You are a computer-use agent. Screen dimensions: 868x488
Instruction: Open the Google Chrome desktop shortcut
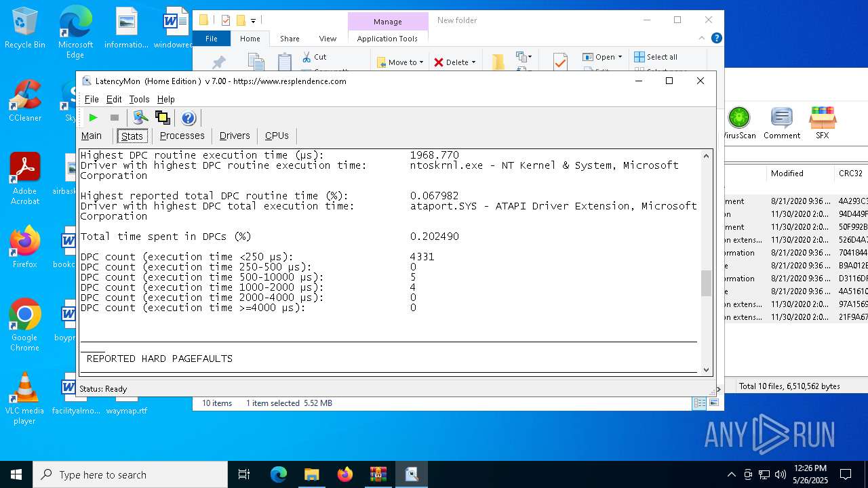(x=25, y=325)
